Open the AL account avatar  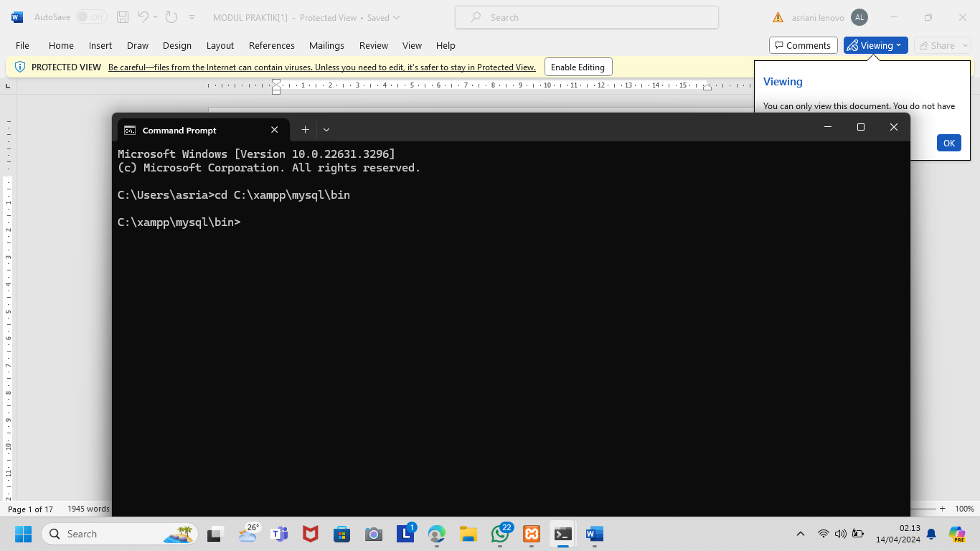coord(859,17)
